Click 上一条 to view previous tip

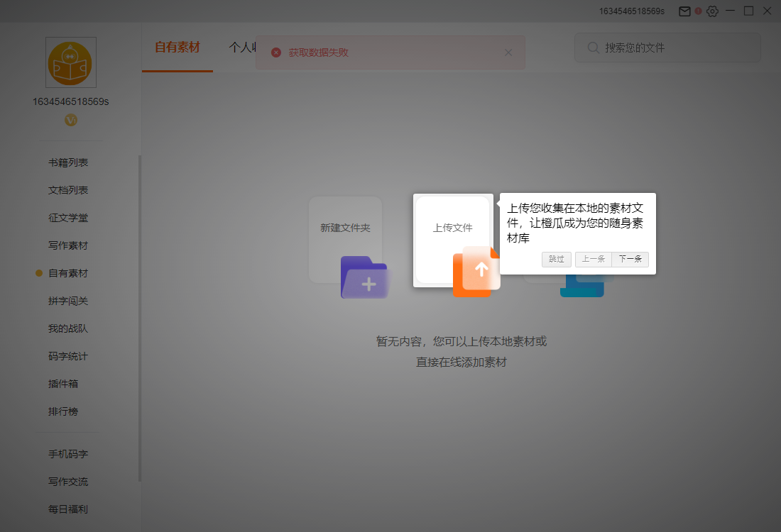(x=594, y=259)
